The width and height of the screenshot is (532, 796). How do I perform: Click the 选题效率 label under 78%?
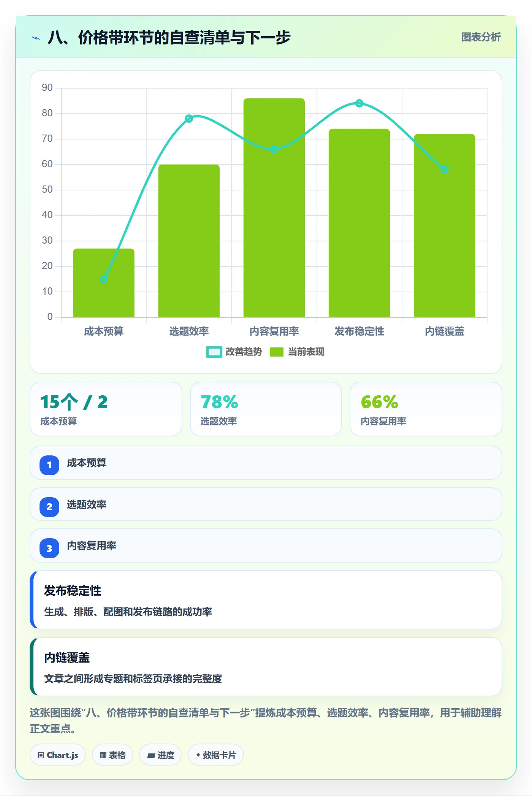click(218, 421)
